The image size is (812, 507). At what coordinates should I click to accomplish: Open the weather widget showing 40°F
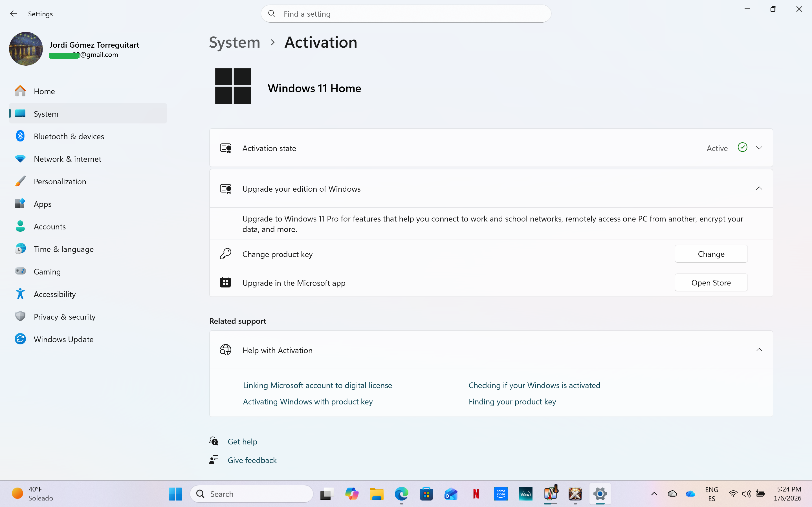click(x=32, y=493)
